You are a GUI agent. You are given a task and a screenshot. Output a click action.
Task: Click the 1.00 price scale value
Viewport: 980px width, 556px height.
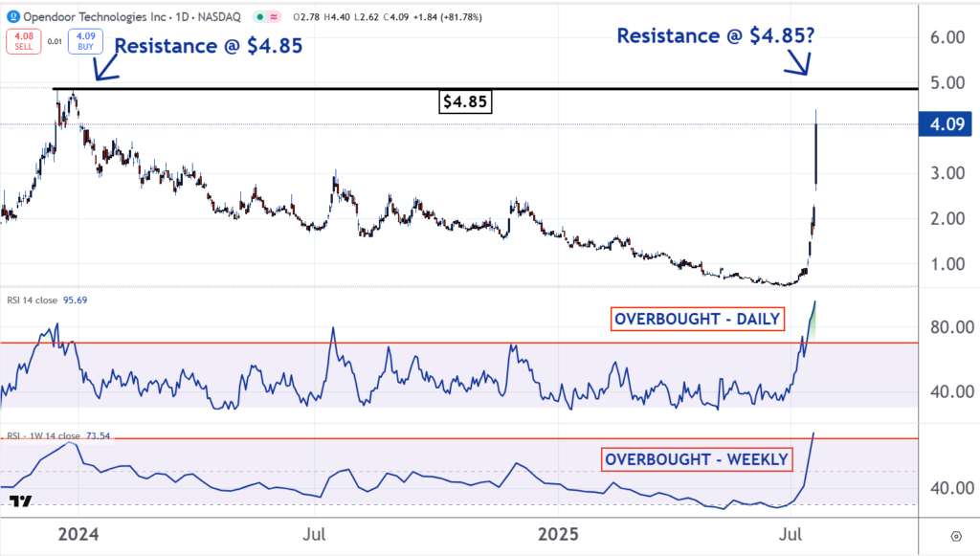pyautogui.click(x=947, y=264)
